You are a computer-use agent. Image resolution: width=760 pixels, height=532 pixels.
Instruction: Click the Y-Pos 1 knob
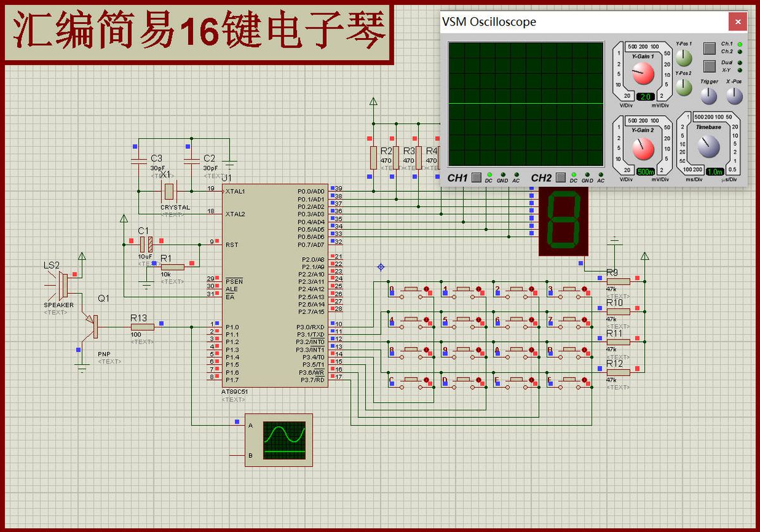(x=684, y=58)
